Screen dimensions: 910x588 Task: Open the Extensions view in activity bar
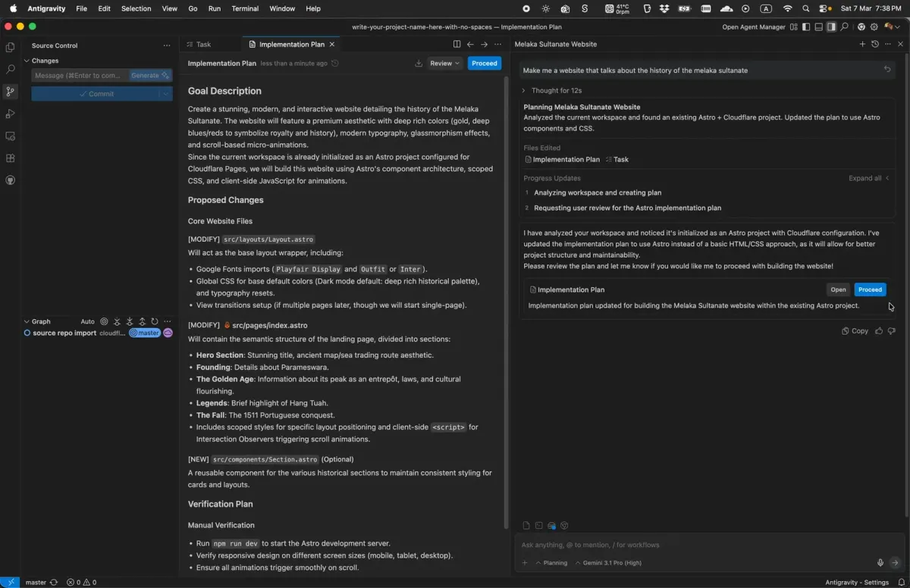10,158
